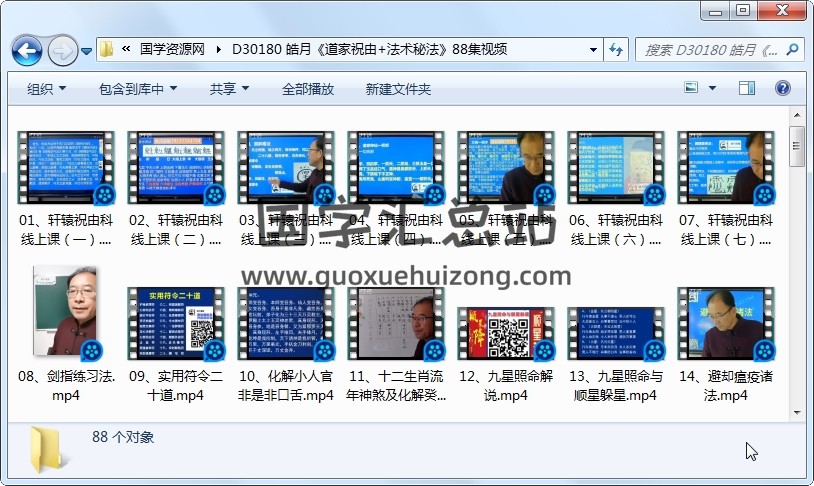This screenshot has height=486, width=814.
Task: Expand the recent pages dropdown arrow
Action: pos(87,49)
